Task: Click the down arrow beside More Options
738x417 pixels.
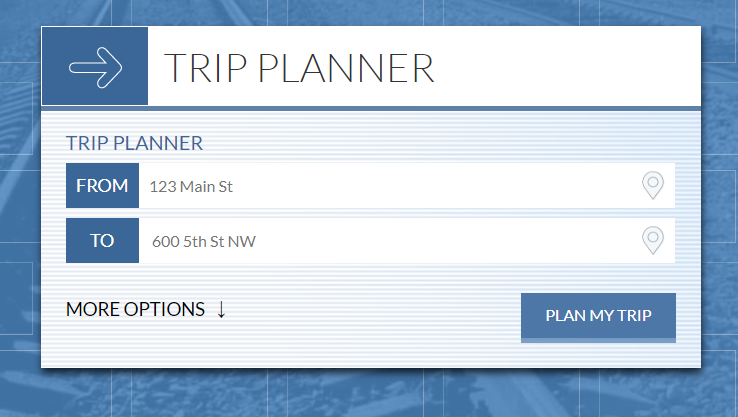Action: [x=221, y=309]
